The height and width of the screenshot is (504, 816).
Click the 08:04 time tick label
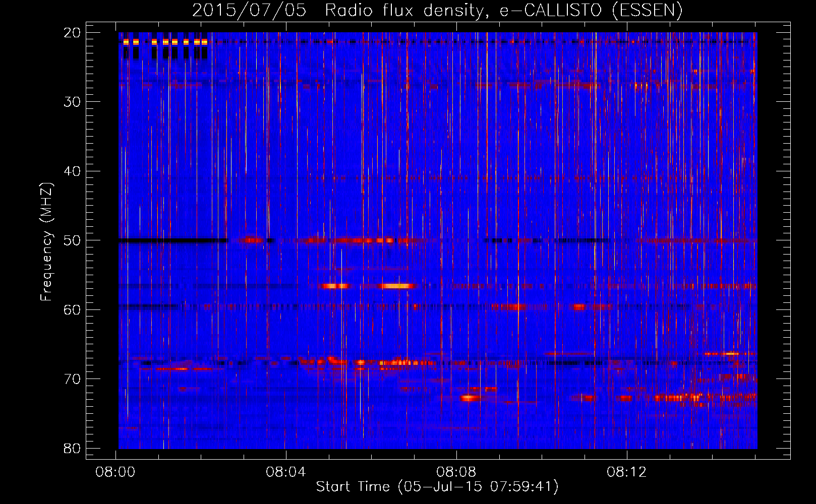[x=286, y=472]
